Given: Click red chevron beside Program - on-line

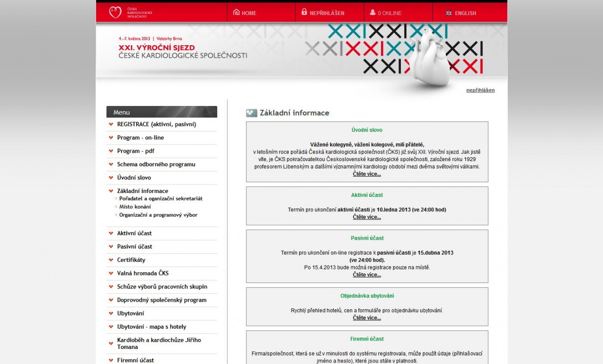Looking at the screenshot, I should tap(111, 138).
